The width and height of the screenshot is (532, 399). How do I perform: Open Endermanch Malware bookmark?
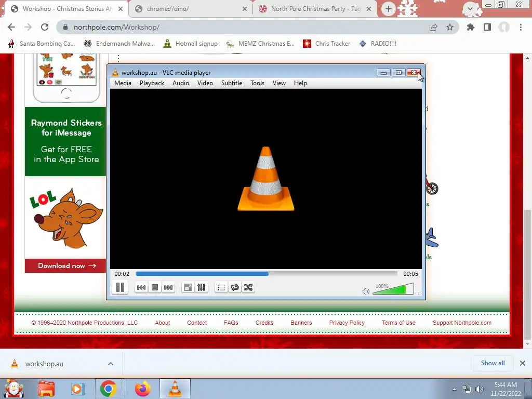point(119,44)
